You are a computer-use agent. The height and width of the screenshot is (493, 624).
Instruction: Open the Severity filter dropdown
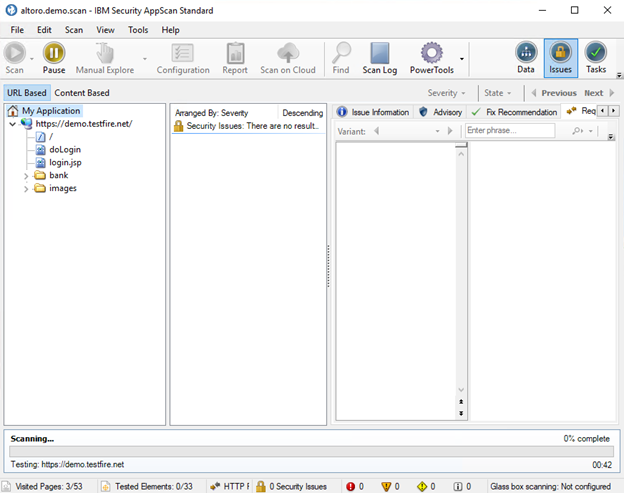point(446,93)
